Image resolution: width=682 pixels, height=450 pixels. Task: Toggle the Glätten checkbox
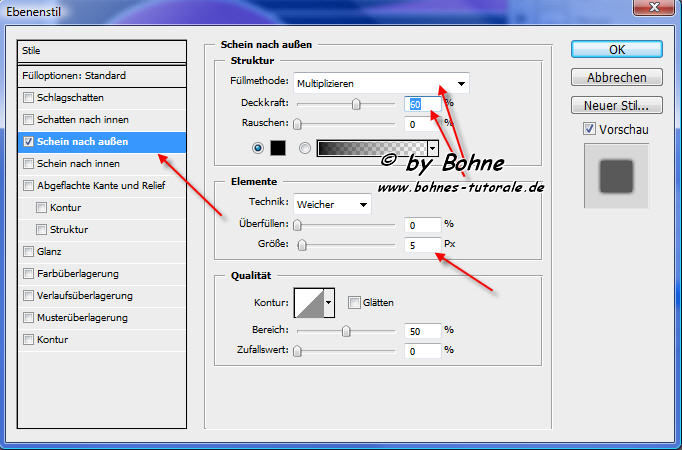tap(354, 302)
